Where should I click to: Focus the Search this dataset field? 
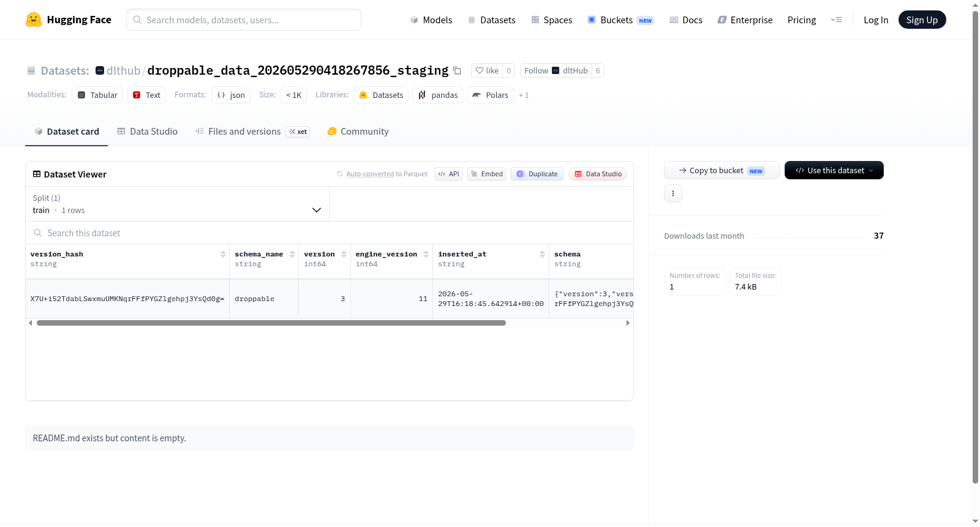330,233
